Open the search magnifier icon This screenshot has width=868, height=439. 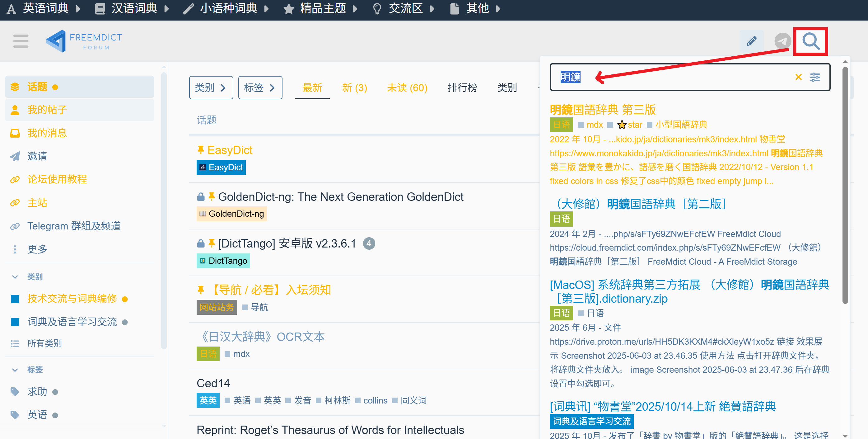[810, 41]
